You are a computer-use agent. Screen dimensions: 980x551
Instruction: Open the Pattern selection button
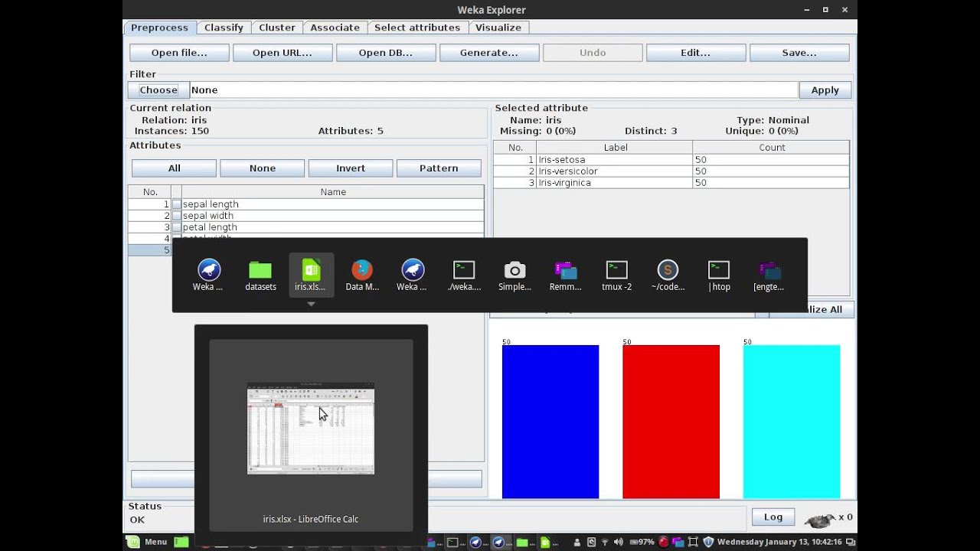(x=439, y=168)
